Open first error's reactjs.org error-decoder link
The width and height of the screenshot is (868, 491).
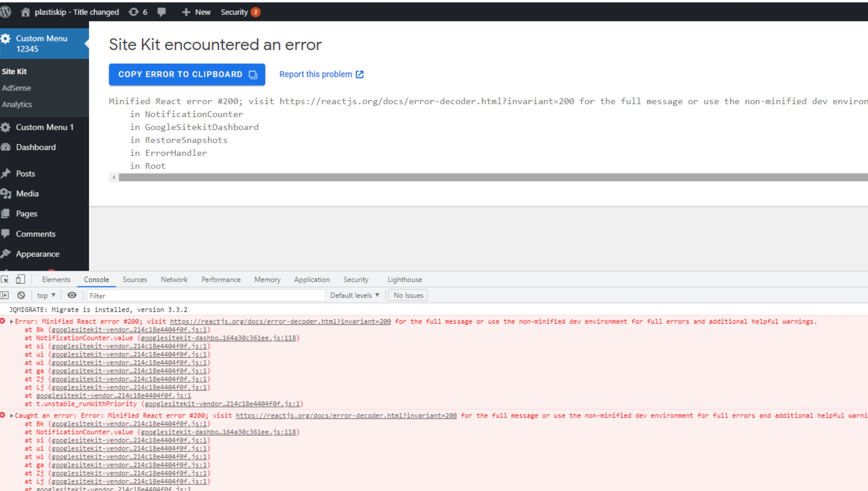pos(280,322)
